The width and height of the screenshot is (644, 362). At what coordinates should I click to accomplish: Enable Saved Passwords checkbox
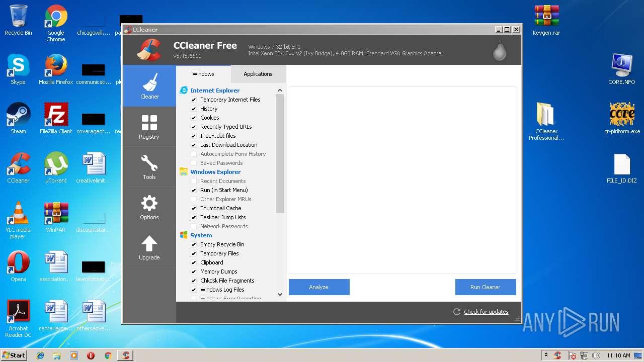194,163
